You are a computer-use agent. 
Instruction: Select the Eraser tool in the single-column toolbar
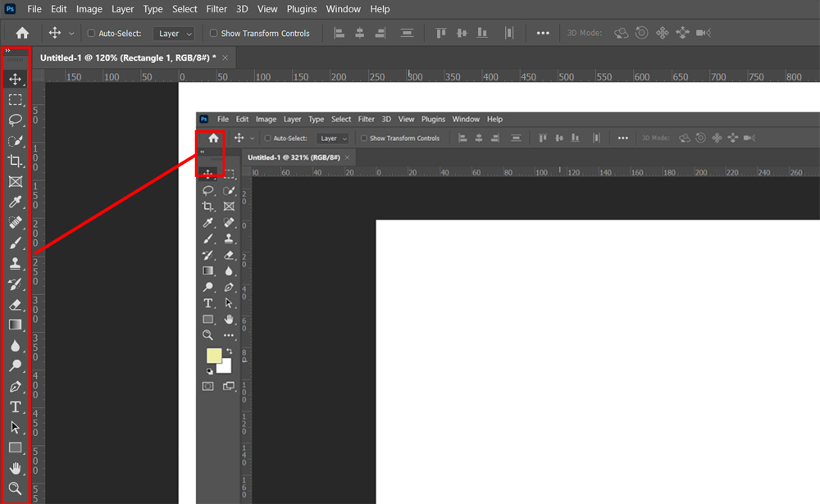pos(15,304)
